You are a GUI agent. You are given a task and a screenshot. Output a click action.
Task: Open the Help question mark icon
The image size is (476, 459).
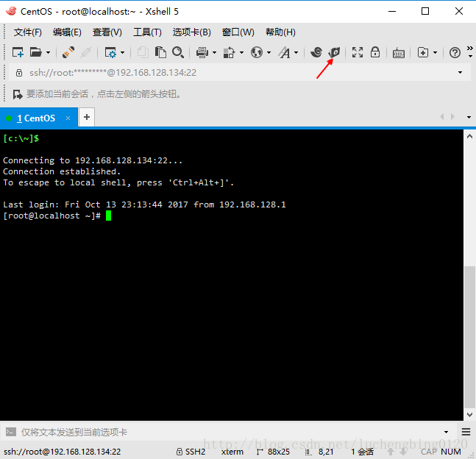click(455, 53)
